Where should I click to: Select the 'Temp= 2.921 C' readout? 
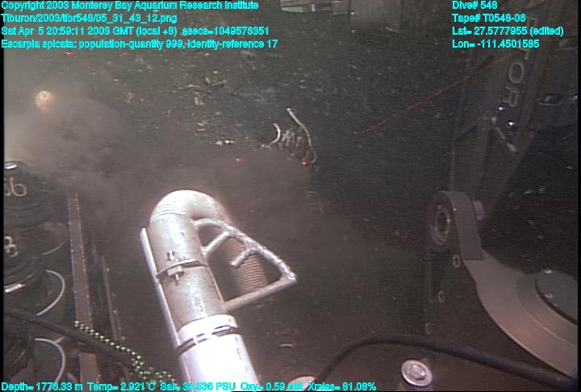pos(121,387)
